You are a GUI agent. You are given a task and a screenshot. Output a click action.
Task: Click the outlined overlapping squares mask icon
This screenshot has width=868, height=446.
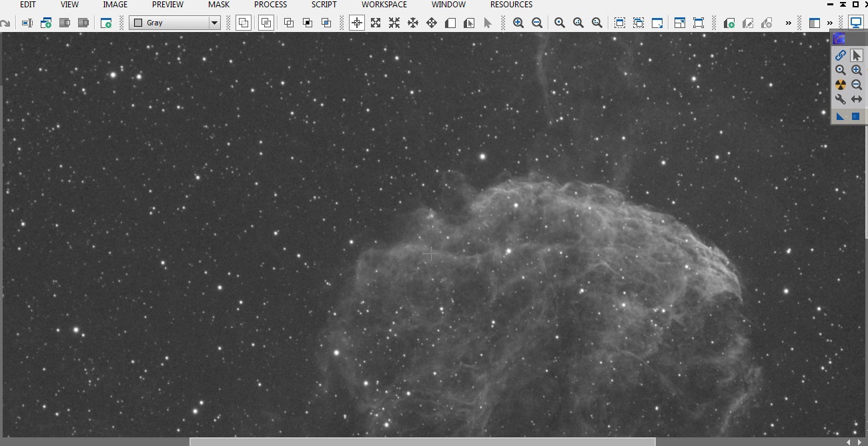(289, 23)
